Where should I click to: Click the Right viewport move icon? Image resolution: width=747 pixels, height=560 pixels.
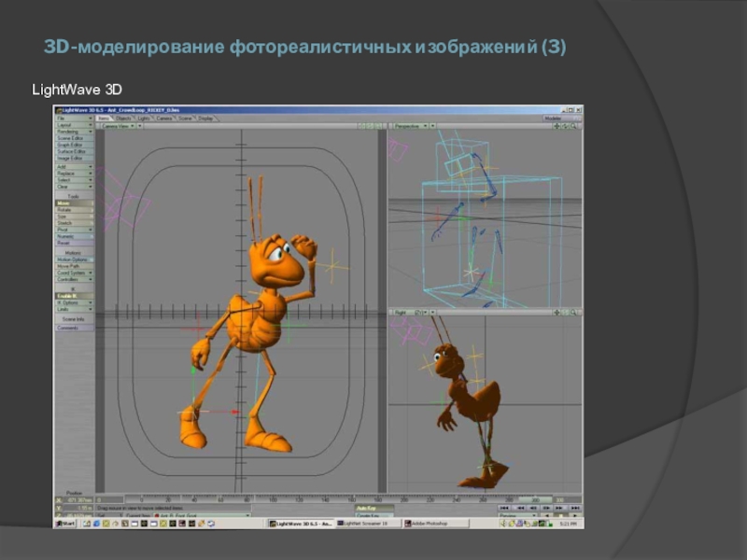[557, 313]
